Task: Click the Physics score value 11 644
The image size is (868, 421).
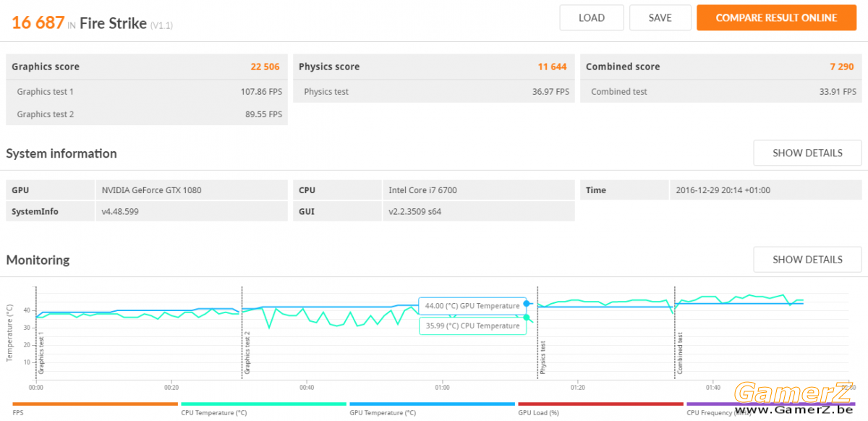Action: point(553,67)
